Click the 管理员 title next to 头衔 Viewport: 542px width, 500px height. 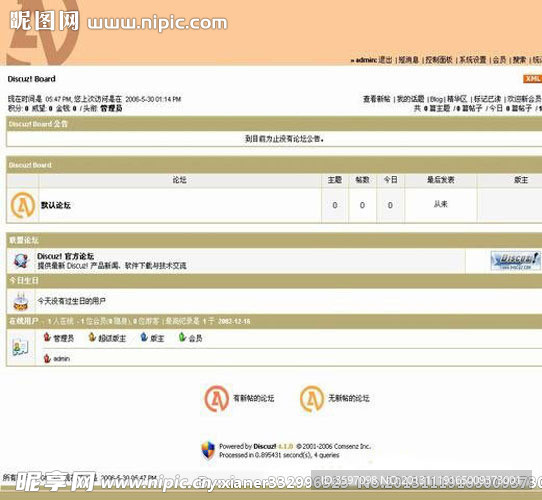[x=111, y=109]
